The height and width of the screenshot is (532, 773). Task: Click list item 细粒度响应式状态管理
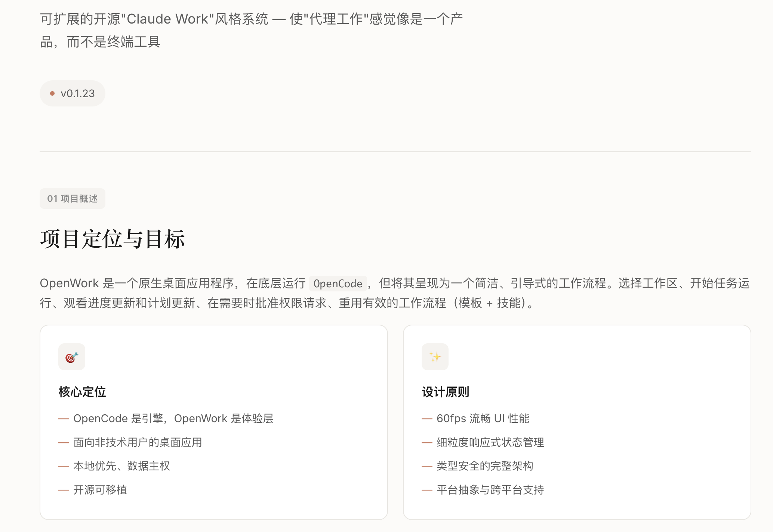point(490,442)
